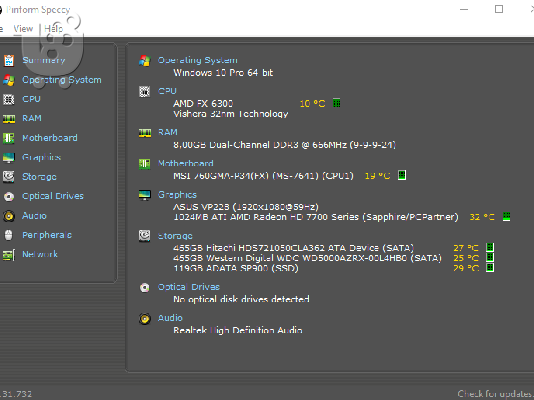Click the CPU temperature value 10 °C
The height and width of the screenshot is (400, 534).
pos(312,103)
